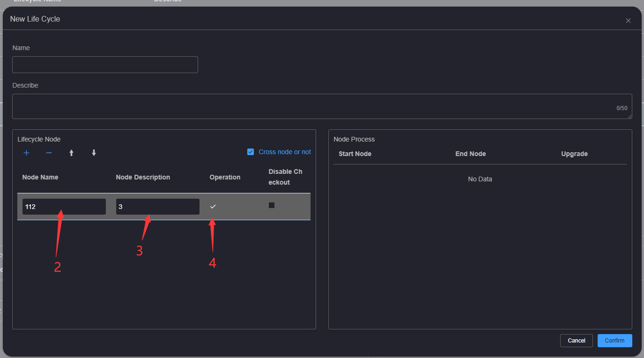Click the Node Name column header
The width and height of the screenshot is (644, 358).
(x=40, y=177)
